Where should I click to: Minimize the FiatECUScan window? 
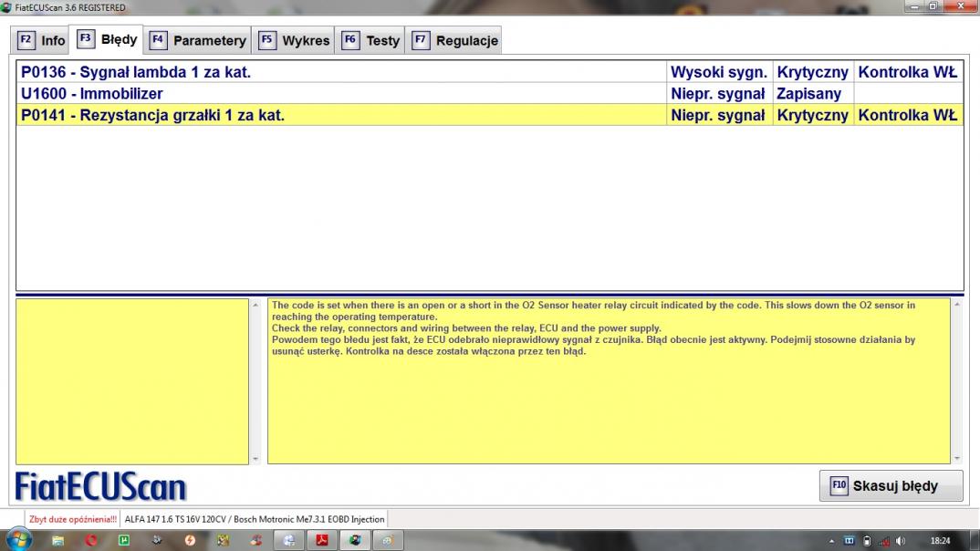pyautogui.click(x=914, y=6)
